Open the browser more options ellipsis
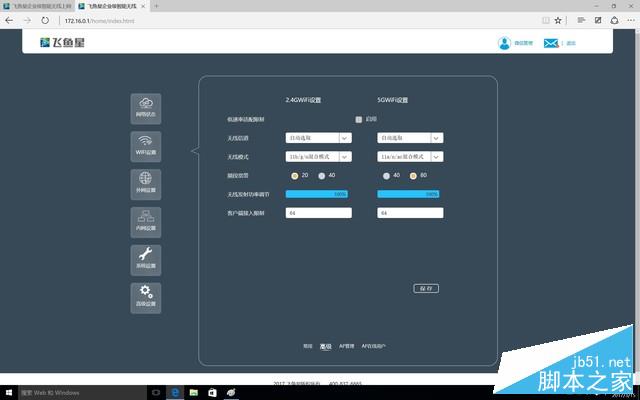The height and width of the screenshot is (400, 640). click(x=631, y=20)
